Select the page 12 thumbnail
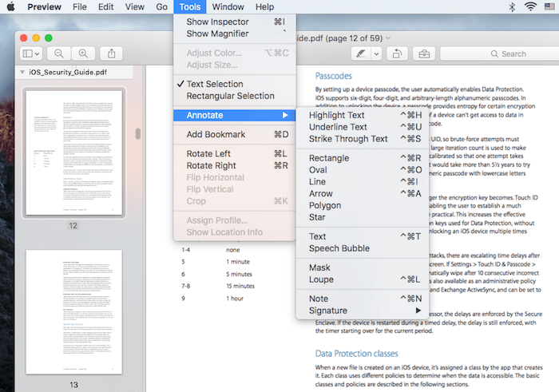The height and width of the screenshot is (392, 559). point(74,152)
